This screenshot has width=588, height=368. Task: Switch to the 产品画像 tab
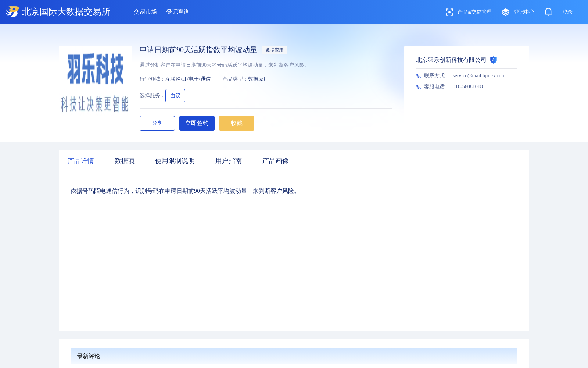[276, 161]
